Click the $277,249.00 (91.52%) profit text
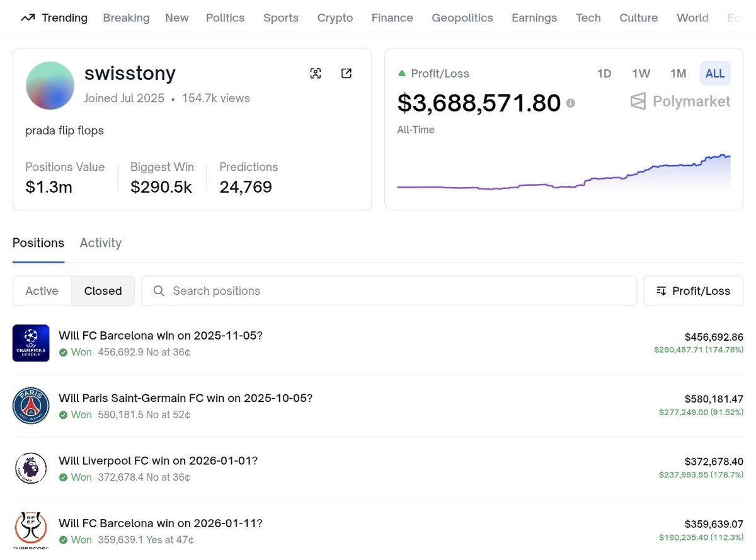 pos(701,412)
